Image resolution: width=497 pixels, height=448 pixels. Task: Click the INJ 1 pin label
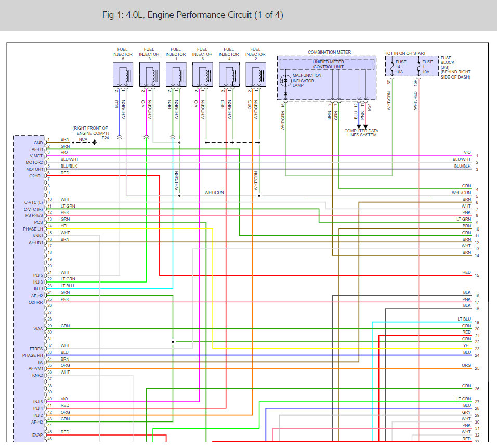38,289
